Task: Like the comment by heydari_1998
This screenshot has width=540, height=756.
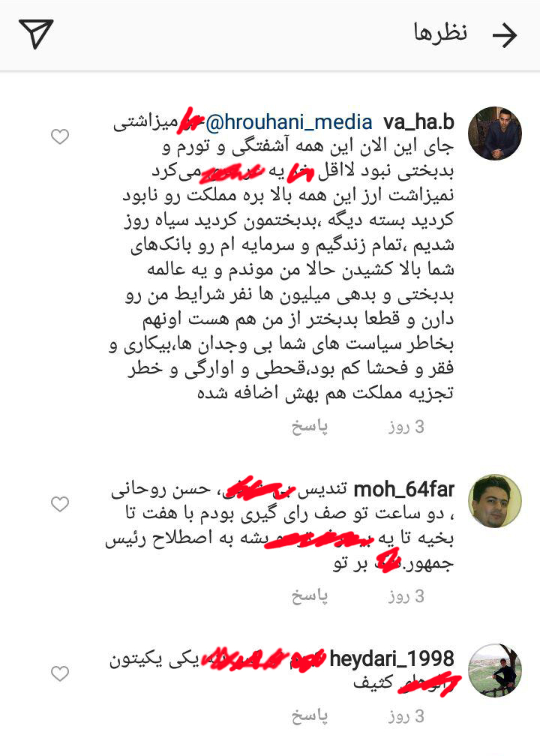Action: pos(60,673)
